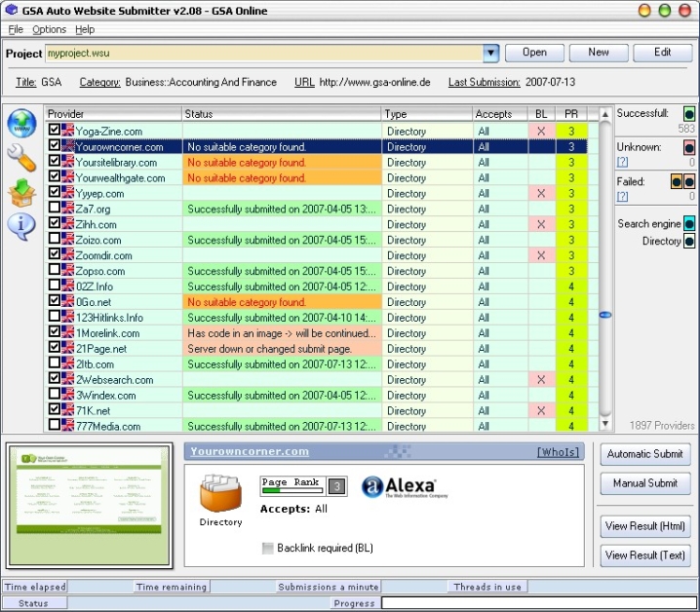Click the Alexa logo icon
Image resolution: width=700 pixels, height=612 pixels.
[398, 487]
